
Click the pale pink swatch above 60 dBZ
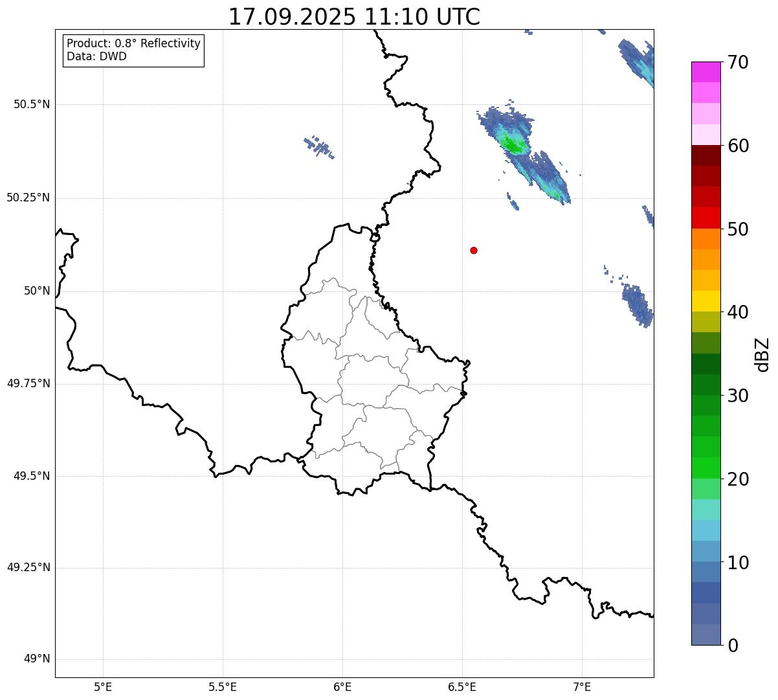pos(706,135)
